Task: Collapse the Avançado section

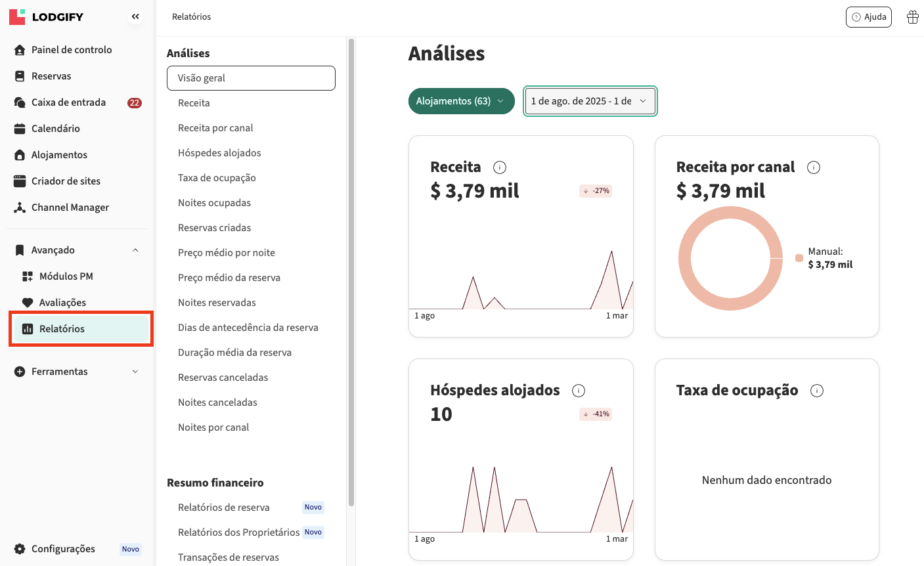Action: pos(135,250)
